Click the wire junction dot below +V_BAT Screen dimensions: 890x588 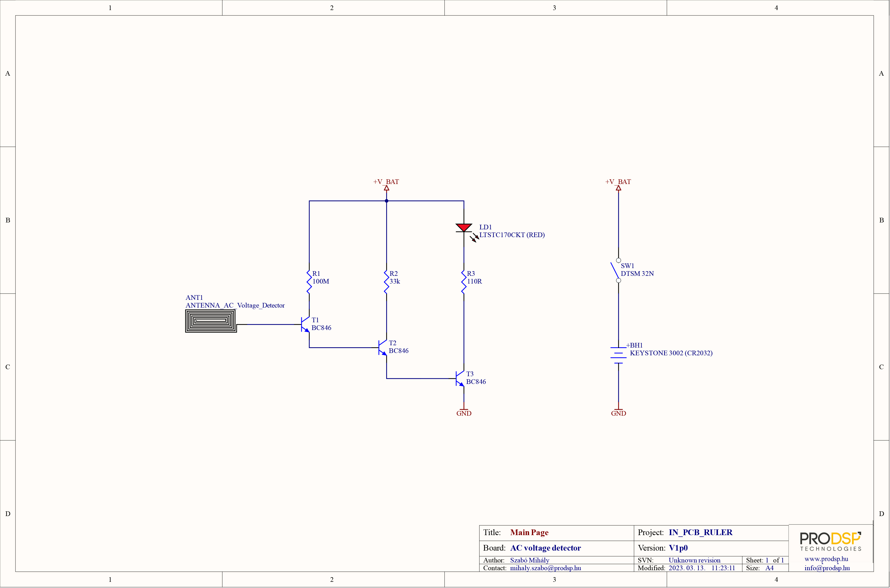386,201
